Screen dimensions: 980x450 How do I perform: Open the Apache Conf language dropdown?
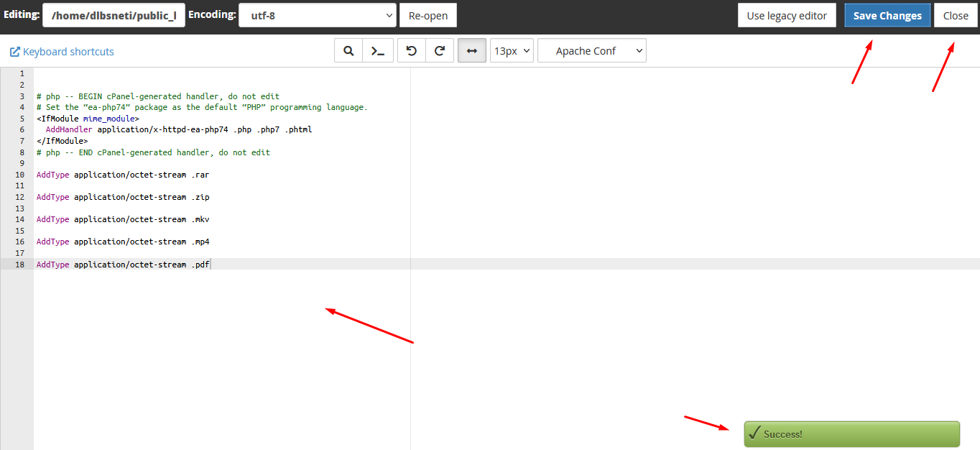coord(592,51)
